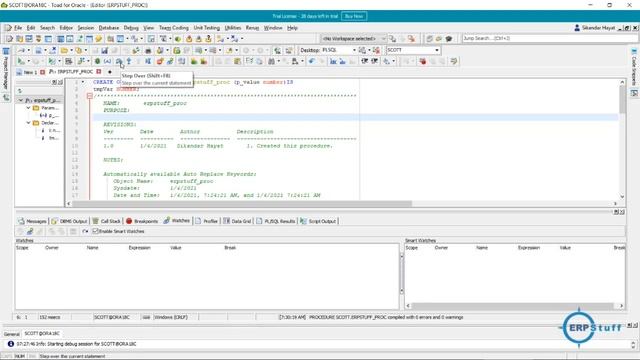Click the Step Over debug icon
The image size is (640, 360).
(x=118, y=61)
